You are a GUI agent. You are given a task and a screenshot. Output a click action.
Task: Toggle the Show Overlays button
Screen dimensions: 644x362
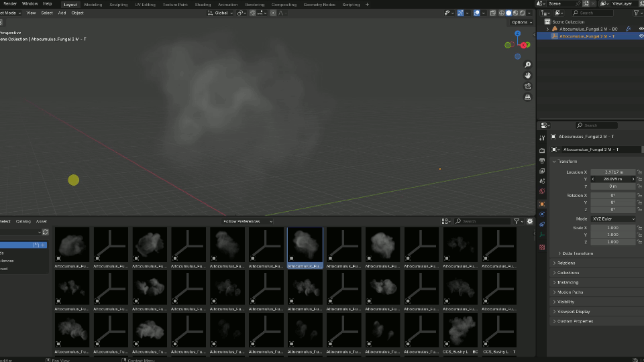[476, 13]
